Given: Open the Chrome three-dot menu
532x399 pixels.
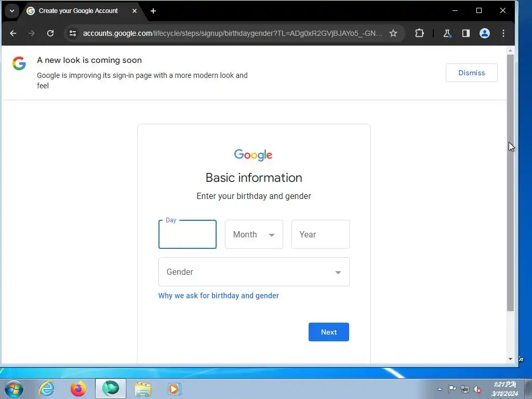Looking at the screenshot, I should 503,33.
